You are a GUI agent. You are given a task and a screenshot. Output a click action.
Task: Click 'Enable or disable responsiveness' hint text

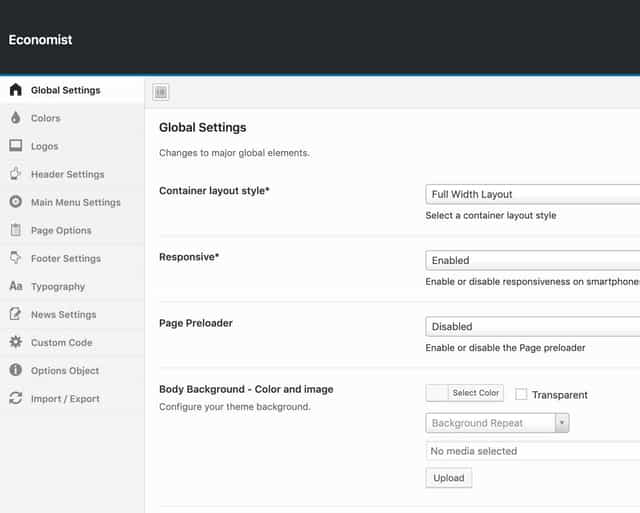(x=533, y=282)
